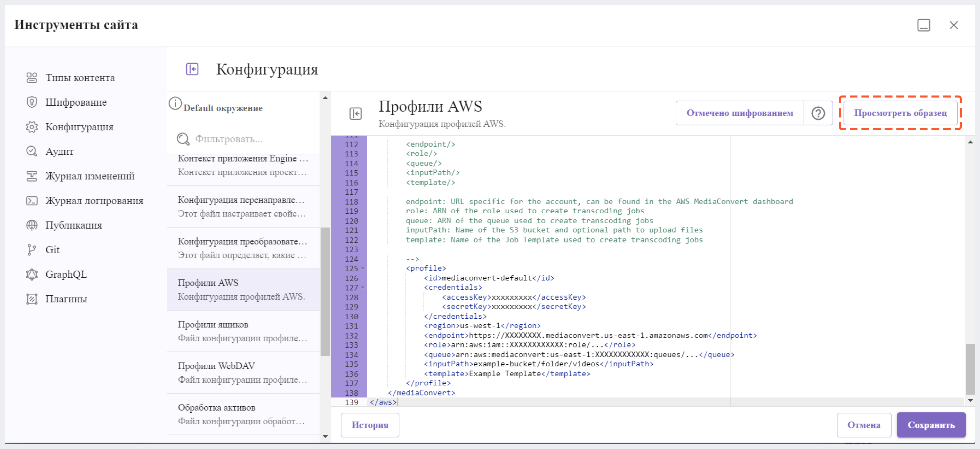Click config list scroll up arrow
This screenshot has height=449, width=980.
point(325,98)
